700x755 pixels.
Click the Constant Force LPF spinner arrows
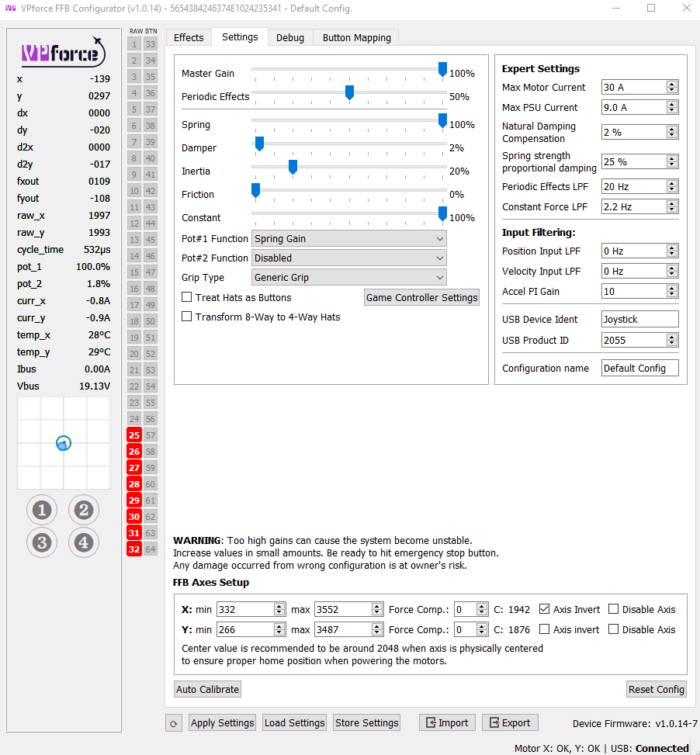672,206
